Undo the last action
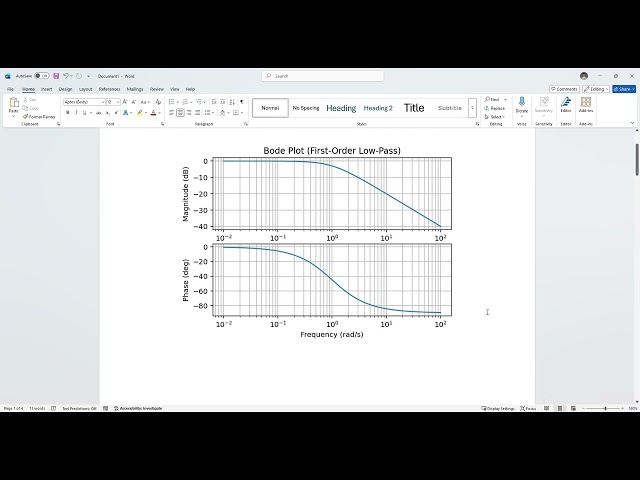The height and width of the screenshot is (480, 640). click(x=66, y=76)
